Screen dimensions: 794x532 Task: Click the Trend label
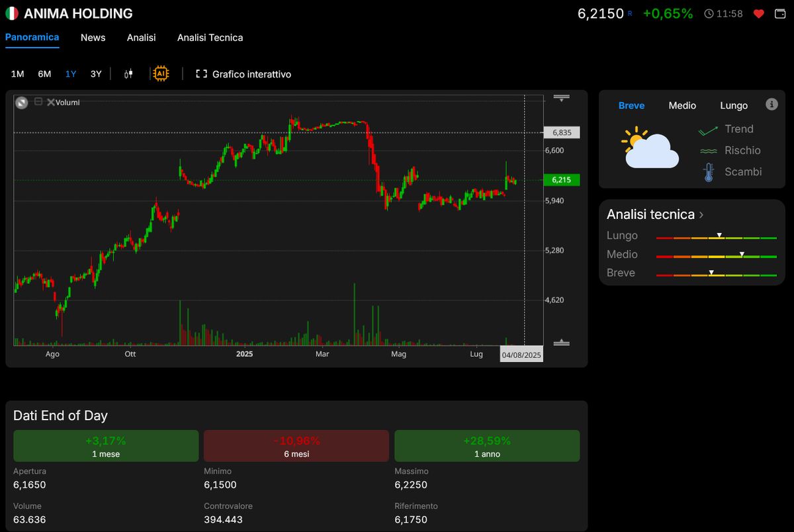pos(739,129)
